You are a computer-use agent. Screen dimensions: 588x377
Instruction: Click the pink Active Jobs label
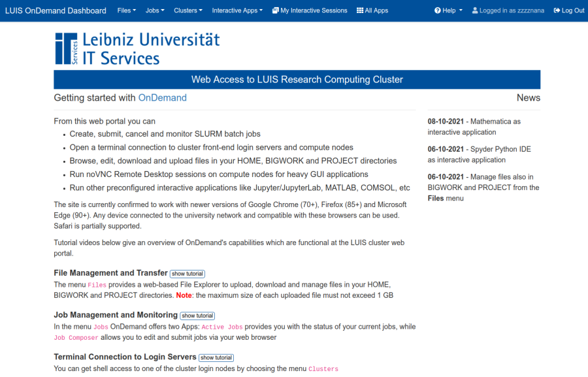pos(222,327)
